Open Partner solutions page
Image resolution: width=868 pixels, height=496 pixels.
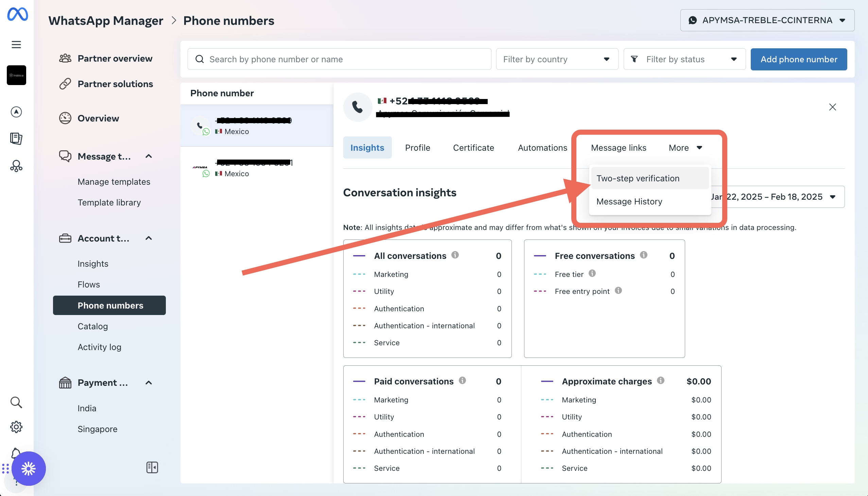pyautogui.click(x=115, y=84)
